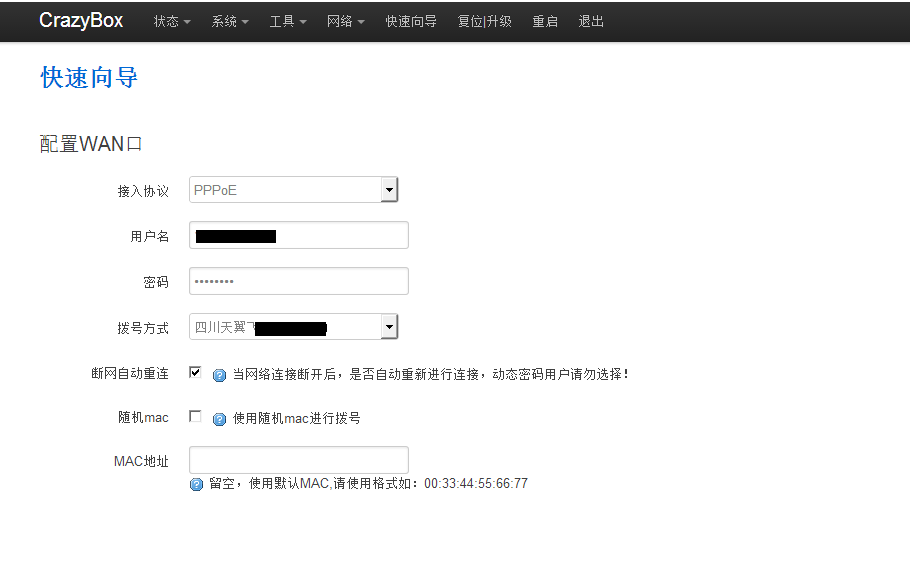The height and width of the screenshot is (567, 910).
Task: Go to 快速向导 in the navbar
Action: click(x=411, y=21)
